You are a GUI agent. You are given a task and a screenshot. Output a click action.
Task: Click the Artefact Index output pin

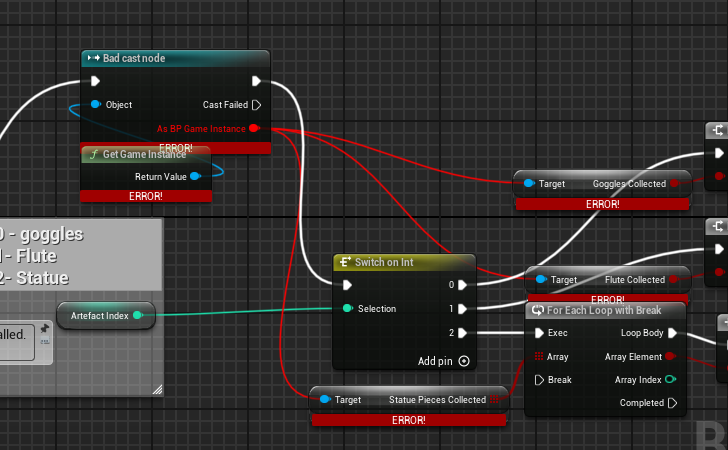coord(138,316)
